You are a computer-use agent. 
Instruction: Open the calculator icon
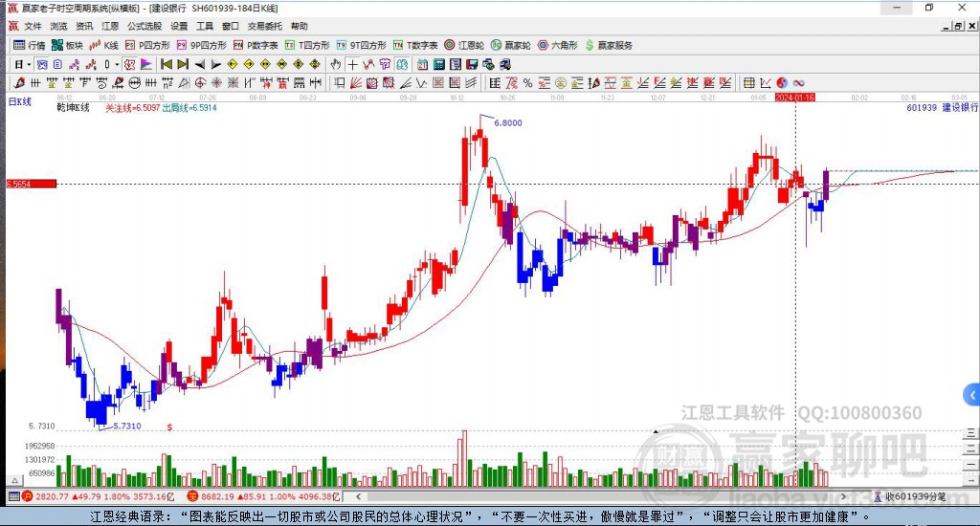pos(438,64)
